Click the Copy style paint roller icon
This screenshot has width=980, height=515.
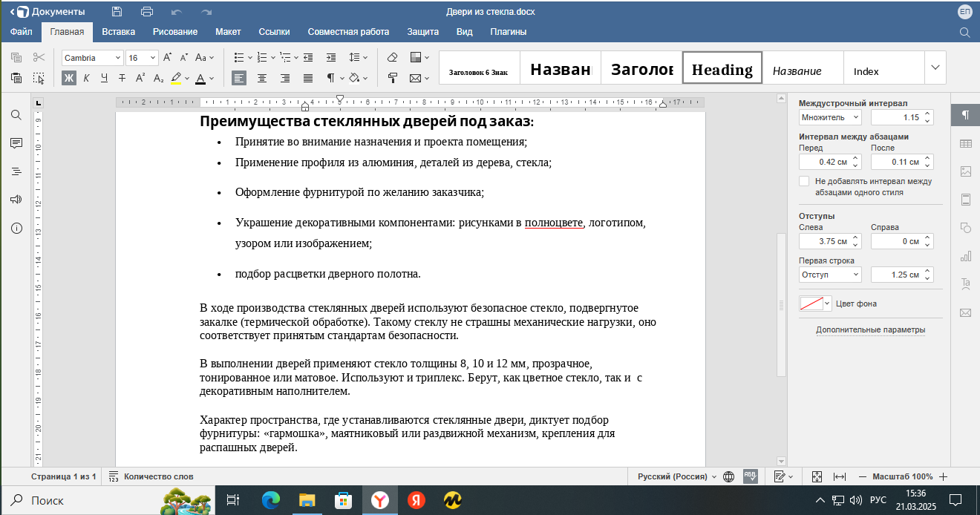pos(393,78)
